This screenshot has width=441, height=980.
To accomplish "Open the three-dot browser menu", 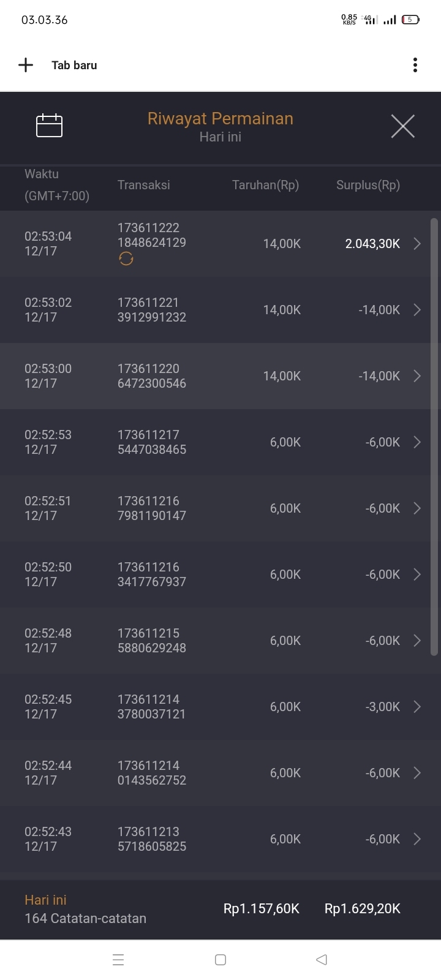I will click(415, 65).
